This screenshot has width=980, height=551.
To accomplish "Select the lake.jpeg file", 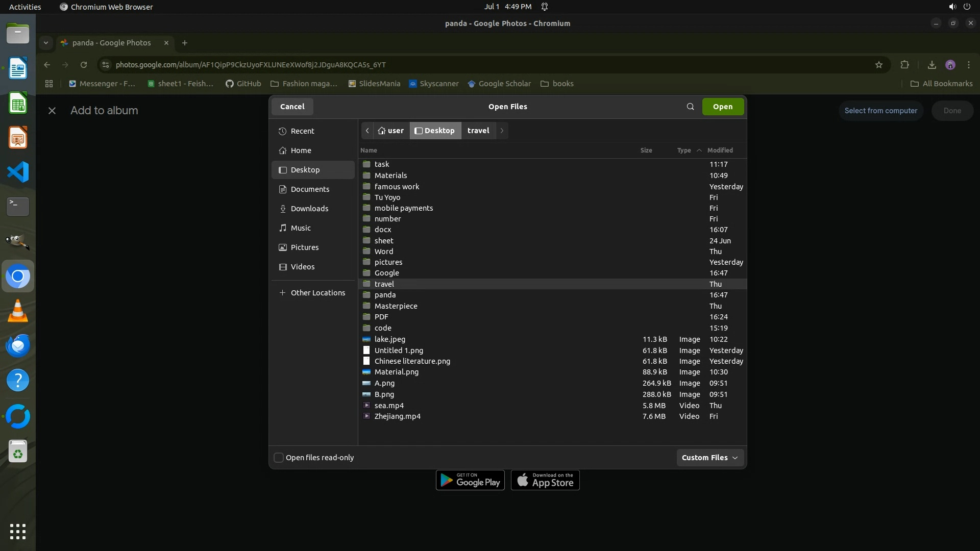I will [x=390, y=339].
